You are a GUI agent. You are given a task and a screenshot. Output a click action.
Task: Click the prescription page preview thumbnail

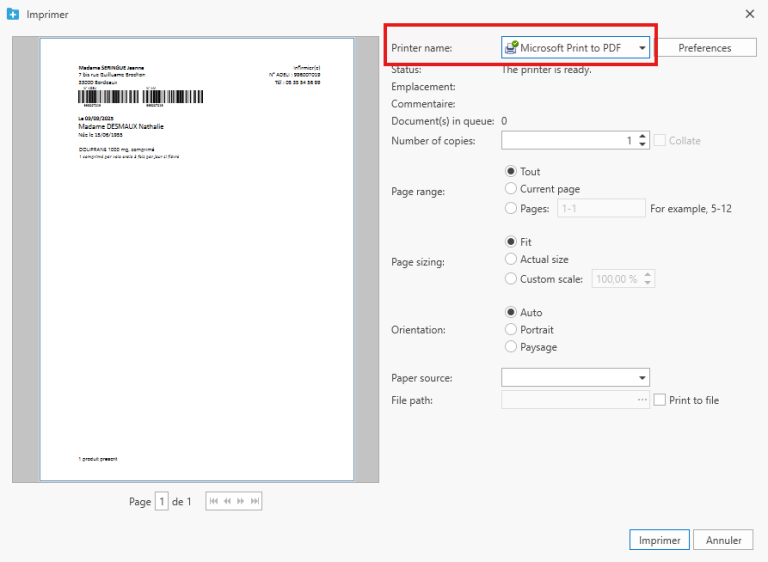coord(196,258)
